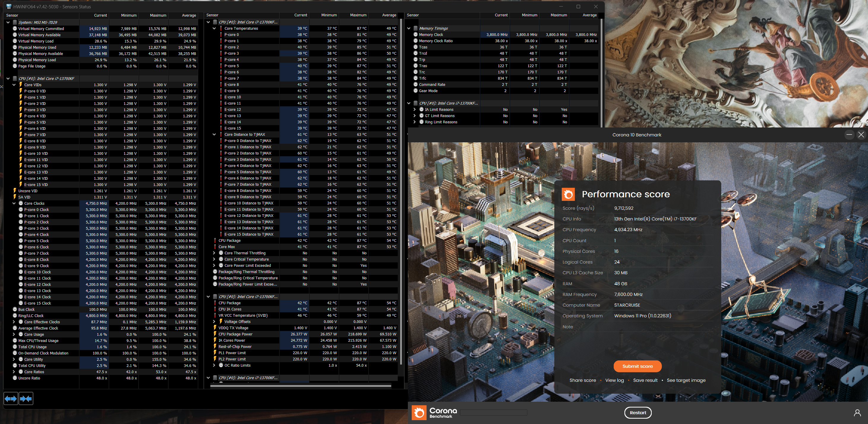This screenshot has width=868, height=424.
Task: Expand the IA Limit Reasons node
Action: 414,110
